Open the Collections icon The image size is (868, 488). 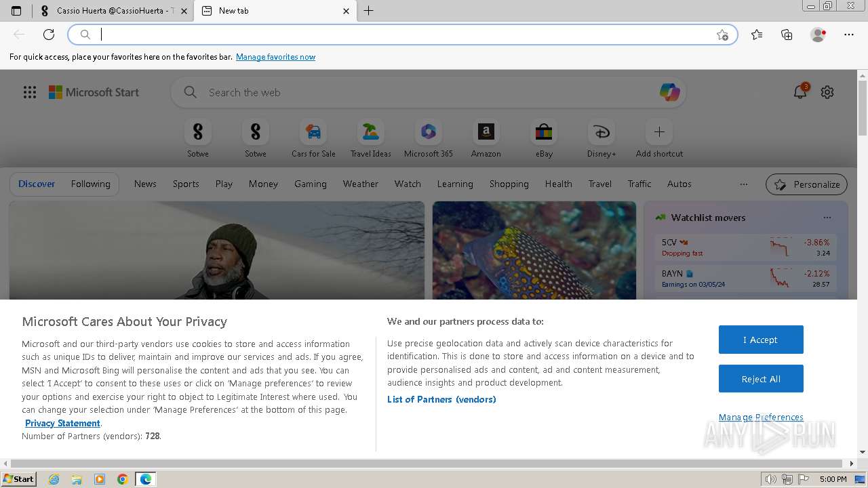[787, 35]
